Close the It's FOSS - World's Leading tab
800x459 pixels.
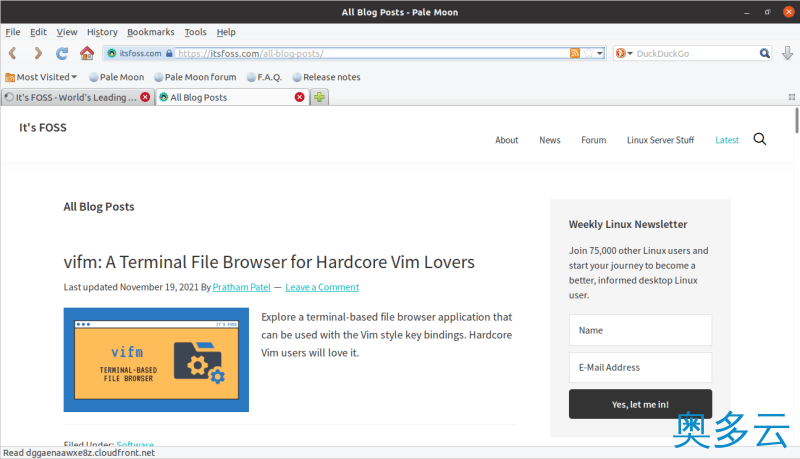click(x=145, y=97)
